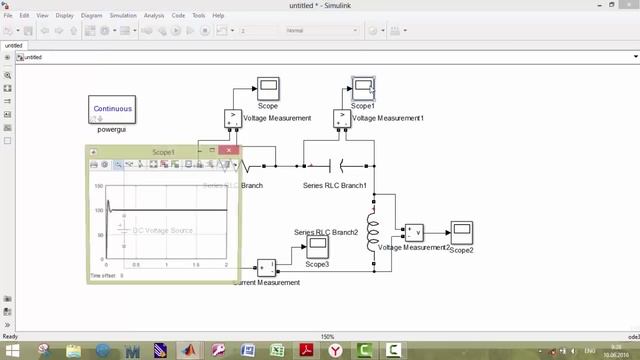This screenshot has width=640, height=360.
Task: Go up to parent with Up arrow
Action: 73,31
